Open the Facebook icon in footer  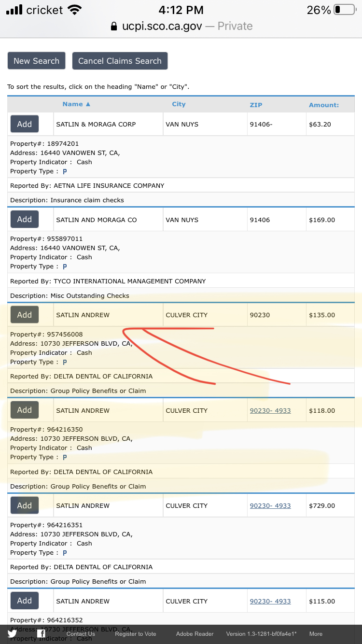coord(42,634)
